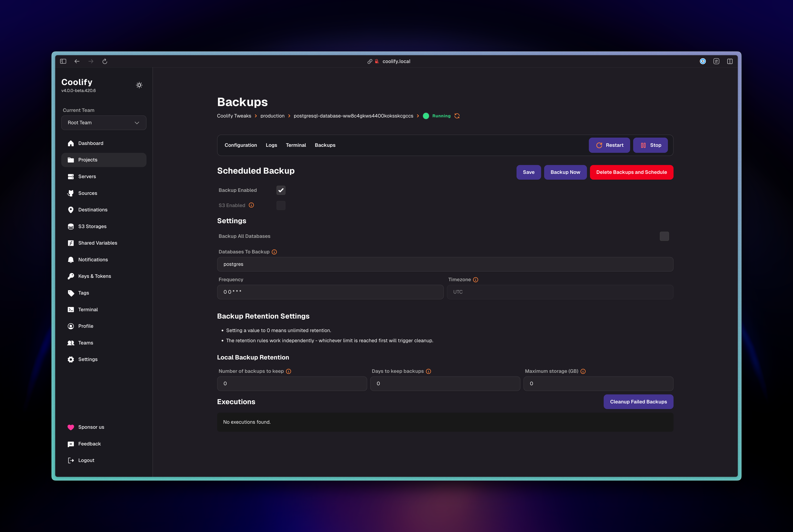
Task: Open the Timezone info tooltip
Action: pos(476,280)
